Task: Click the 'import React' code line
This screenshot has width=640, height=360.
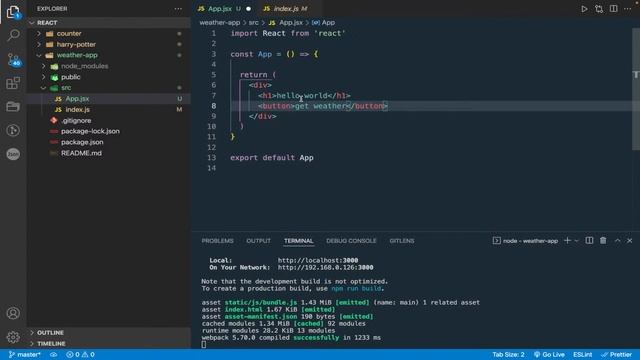Action: (288, 33)
